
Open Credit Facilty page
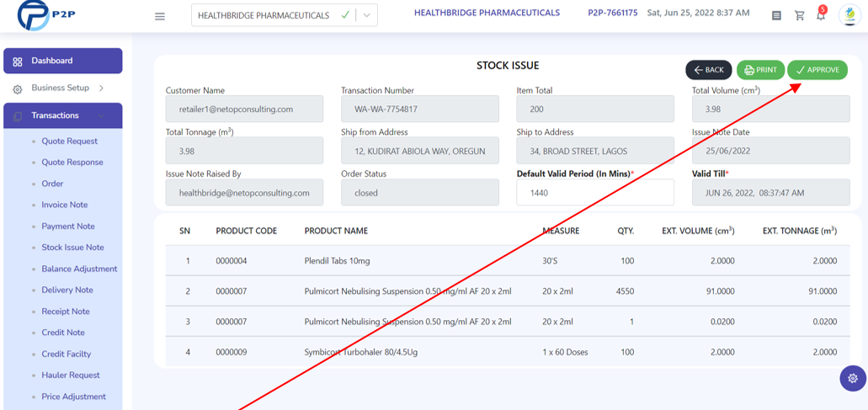point(66,354)
